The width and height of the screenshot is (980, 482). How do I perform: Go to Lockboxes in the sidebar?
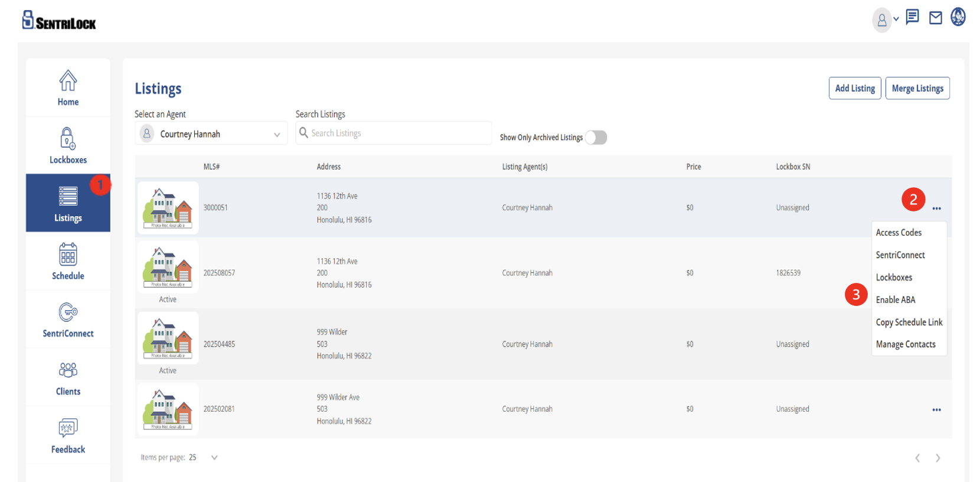coord(68,146)
